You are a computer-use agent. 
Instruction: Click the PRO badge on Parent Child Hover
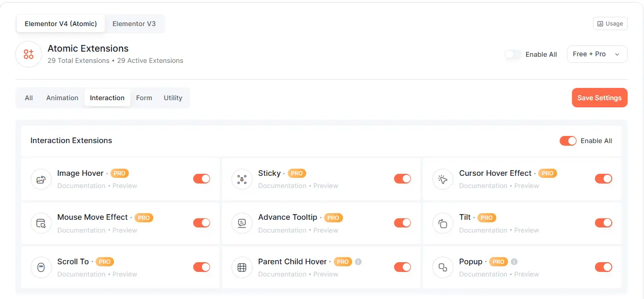[343, 262]
